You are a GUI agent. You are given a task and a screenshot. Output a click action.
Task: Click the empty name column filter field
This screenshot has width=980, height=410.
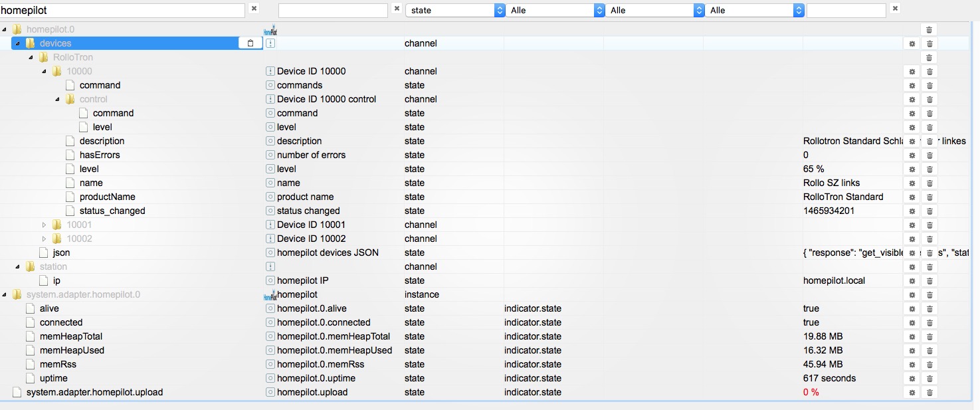333,11
